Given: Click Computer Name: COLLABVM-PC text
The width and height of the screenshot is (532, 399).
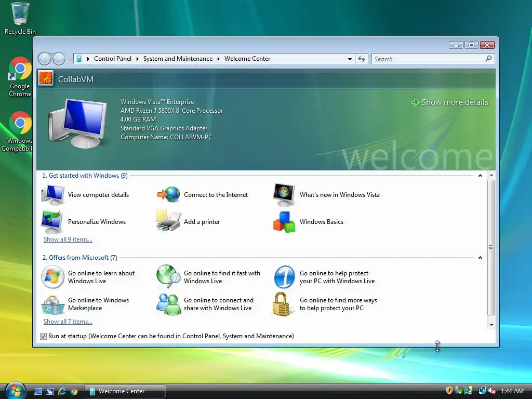Looking at the screenshot, I should click(x=166, y=137).
